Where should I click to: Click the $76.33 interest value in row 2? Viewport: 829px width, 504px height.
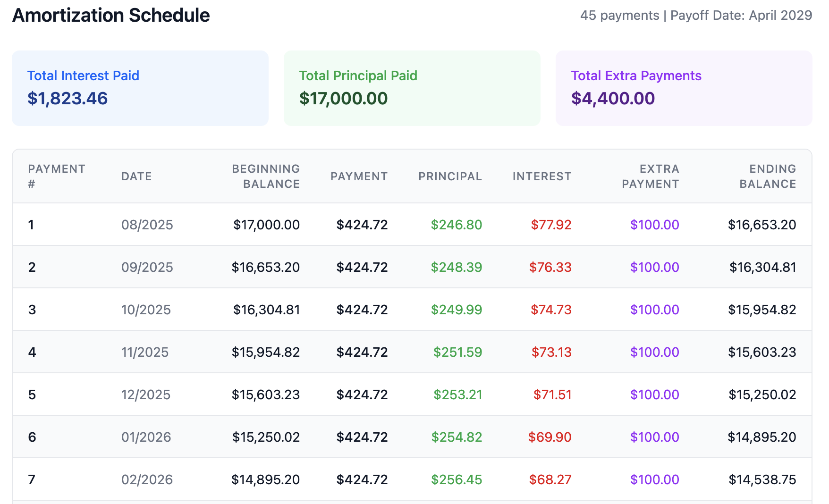[551, 267]
